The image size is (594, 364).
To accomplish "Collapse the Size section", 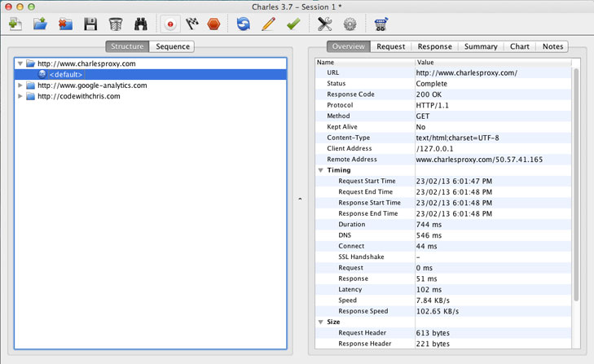I will coord(320,322).
